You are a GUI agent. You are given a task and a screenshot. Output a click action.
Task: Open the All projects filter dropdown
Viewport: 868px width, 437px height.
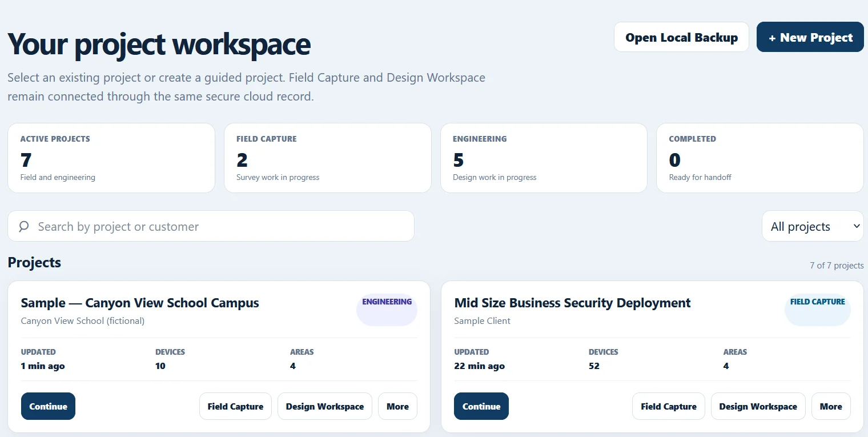pos(813,226)
